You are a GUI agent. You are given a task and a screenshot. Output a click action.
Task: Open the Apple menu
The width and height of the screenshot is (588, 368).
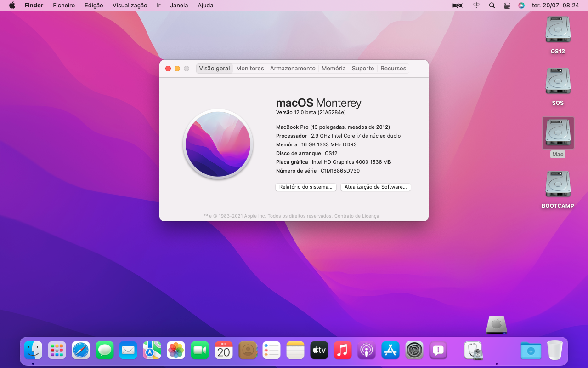12,6
